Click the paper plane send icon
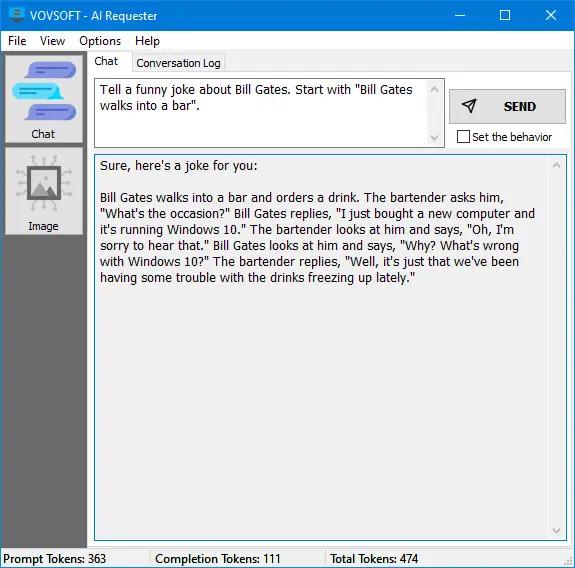Viewport: 575px width, 568px height. [469, 106]
